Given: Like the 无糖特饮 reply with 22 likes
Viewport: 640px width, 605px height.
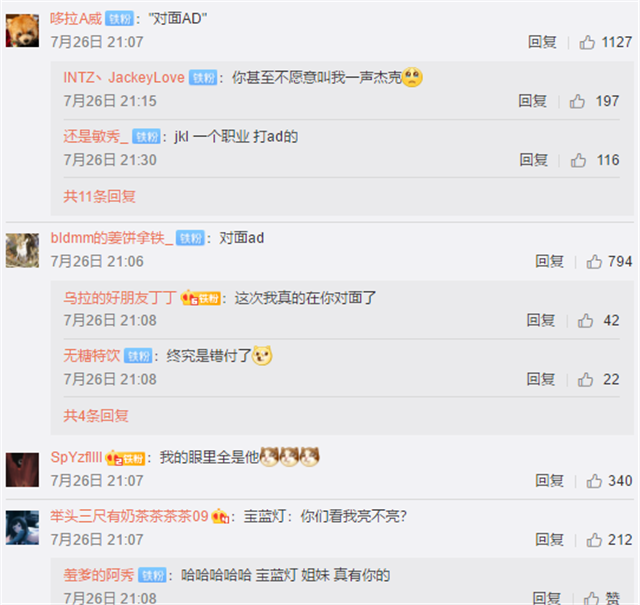Looking at the screenshot, I should 585,379.
